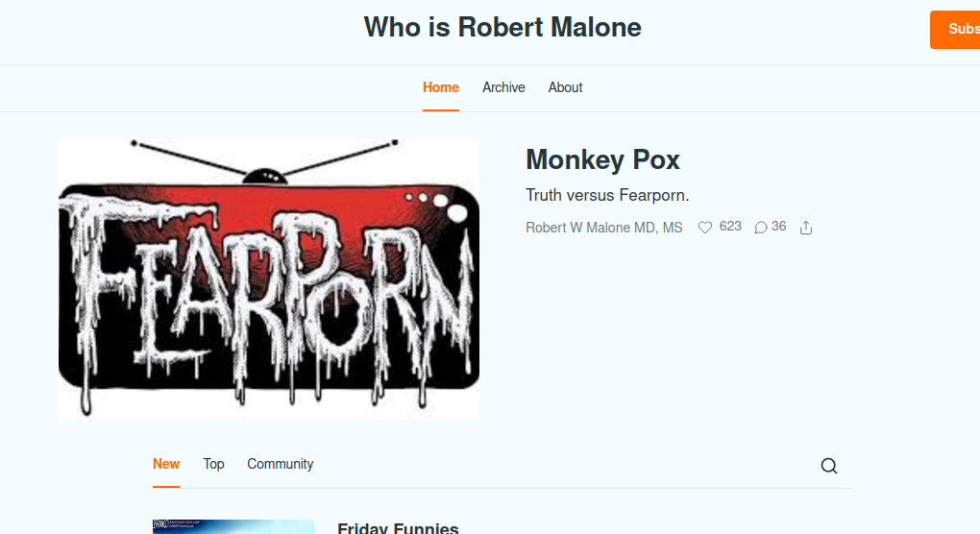This screenshot has width=980, height=534.
Task: Click the 36 comments count
Action: coord(779,226)
